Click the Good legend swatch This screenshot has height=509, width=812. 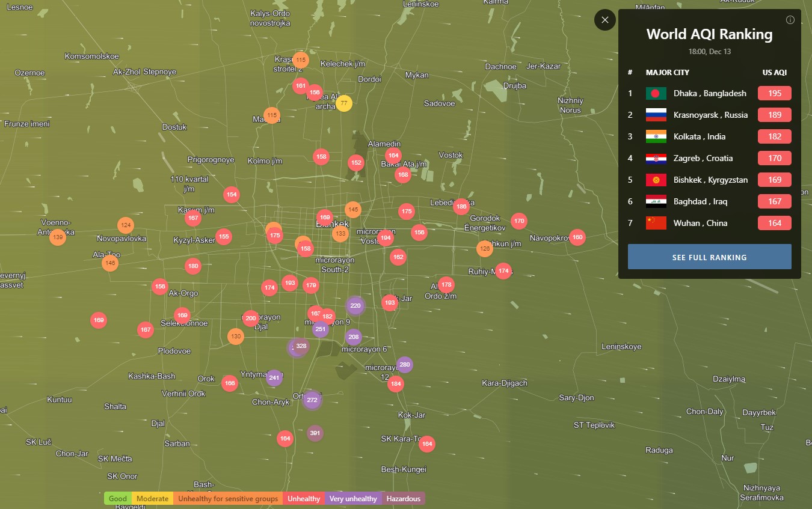[118, 499]
